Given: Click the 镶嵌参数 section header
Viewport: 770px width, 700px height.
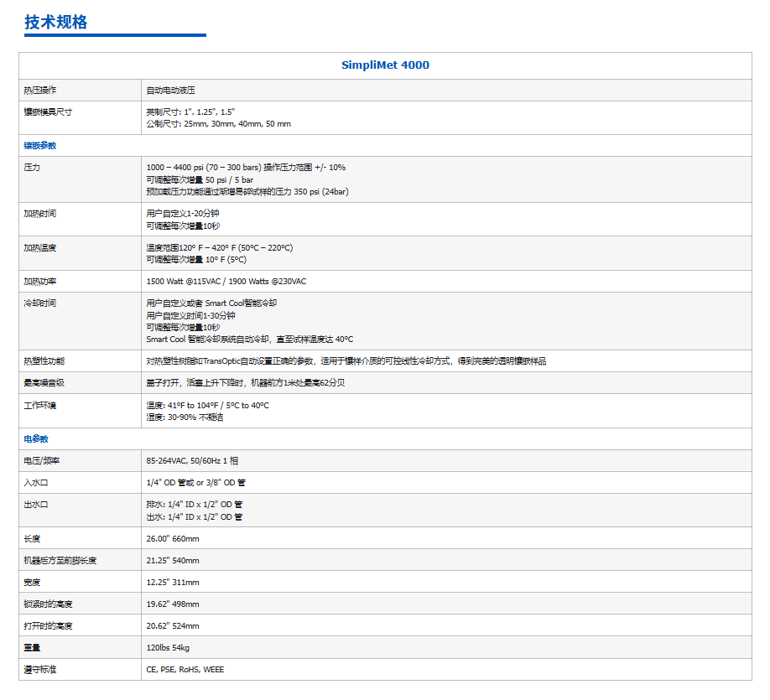Looking at the screenshot, I should (x=39, y=146).
